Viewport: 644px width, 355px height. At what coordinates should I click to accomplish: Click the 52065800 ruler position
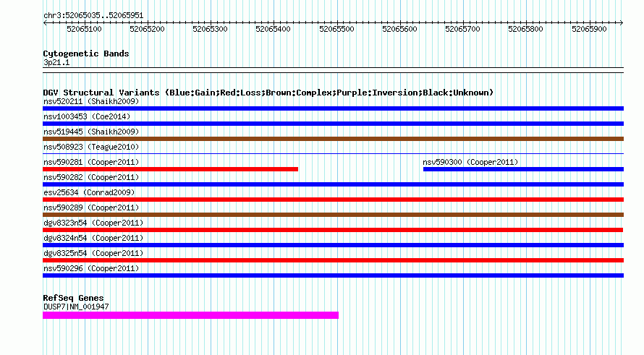pos(526,29)
